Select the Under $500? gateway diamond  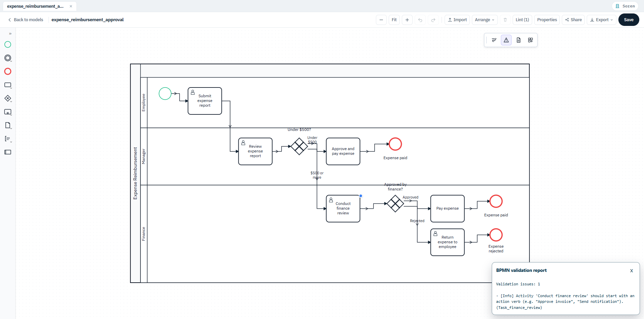[299, 146]
